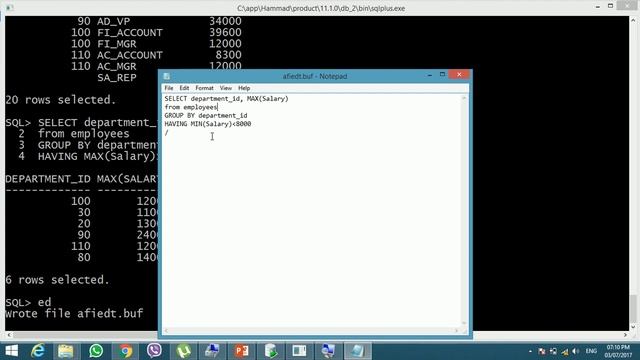Screen dimensions: 640x360
Task: Close the afiedt.buf Notepad window
Action: (x=459, y=74)
